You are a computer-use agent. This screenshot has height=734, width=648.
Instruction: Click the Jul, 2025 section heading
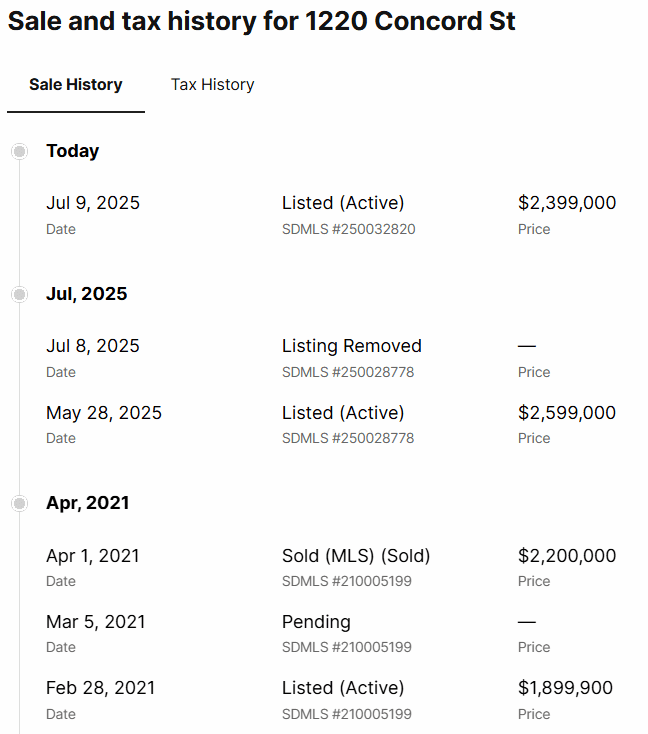(x=86, y=294)
